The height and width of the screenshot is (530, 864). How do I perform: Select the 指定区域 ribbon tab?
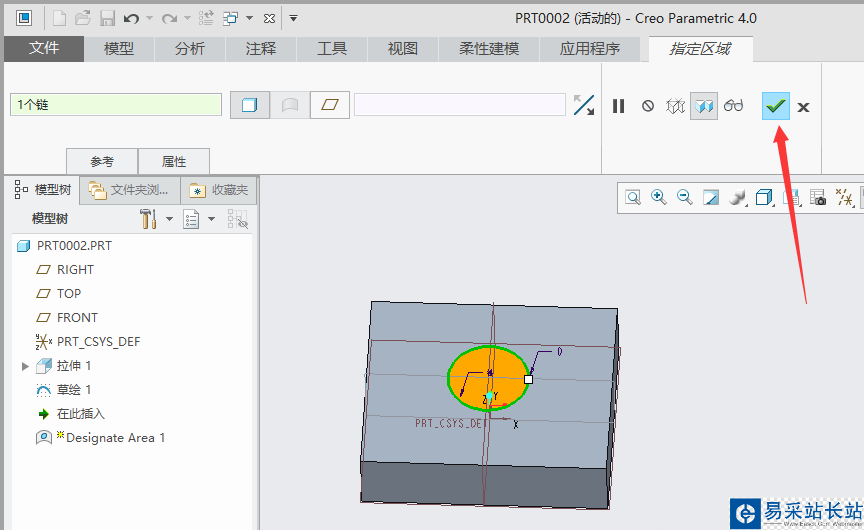click(x=700, y=48)
